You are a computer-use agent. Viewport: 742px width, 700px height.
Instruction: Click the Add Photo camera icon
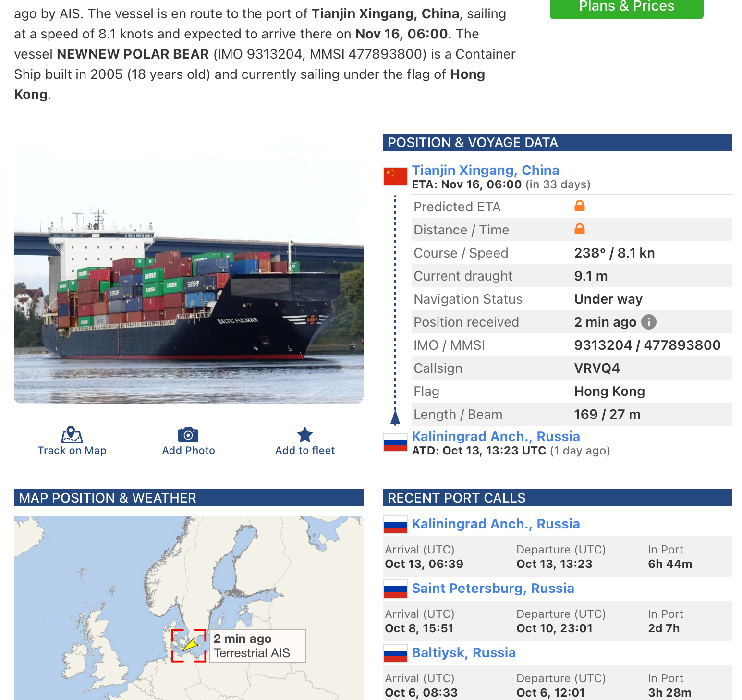(x=188, y=434)
